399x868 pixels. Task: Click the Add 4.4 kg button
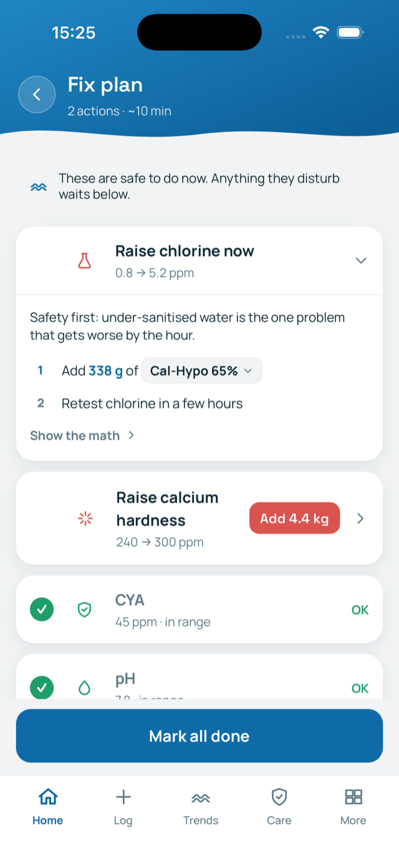294,519
